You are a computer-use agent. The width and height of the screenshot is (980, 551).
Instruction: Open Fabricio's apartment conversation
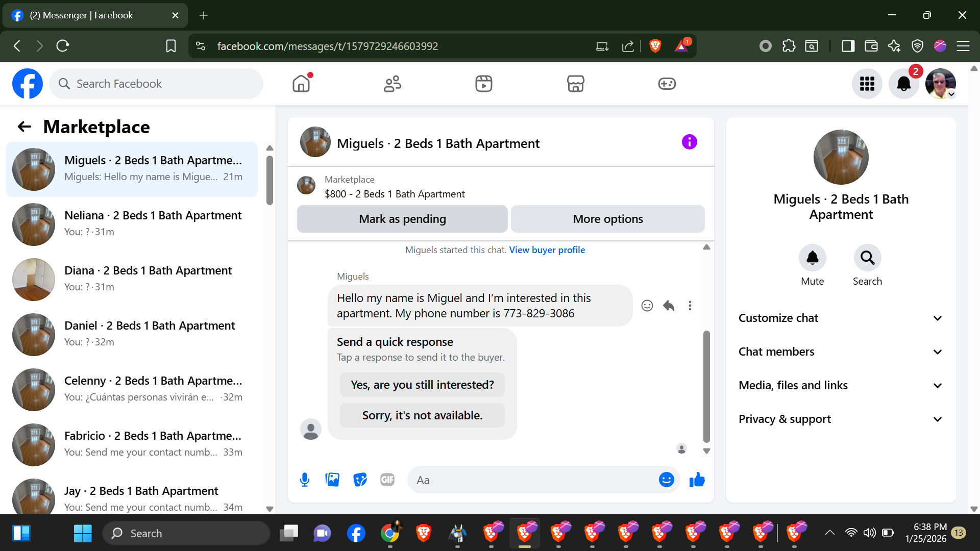(x=132, y=444)
